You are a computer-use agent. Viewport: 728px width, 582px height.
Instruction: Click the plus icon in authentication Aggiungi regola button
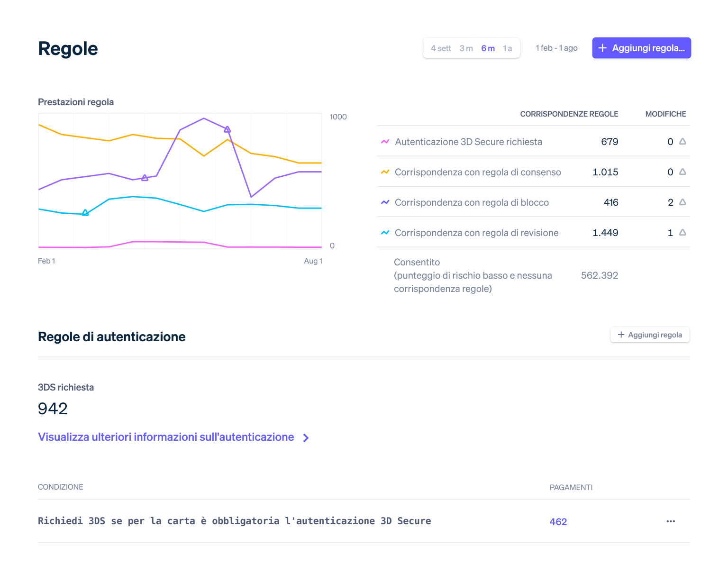621,335
